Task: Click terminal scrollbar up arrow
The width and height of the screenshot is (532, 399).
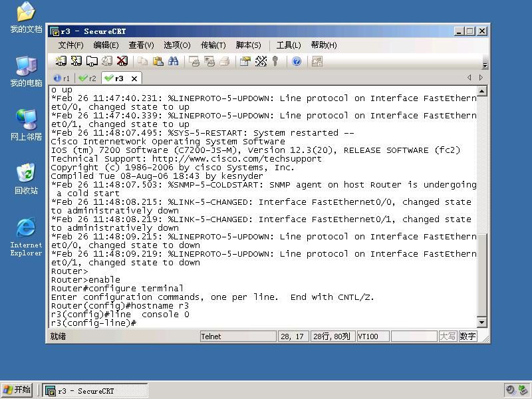Action: (x=482, y=91)
